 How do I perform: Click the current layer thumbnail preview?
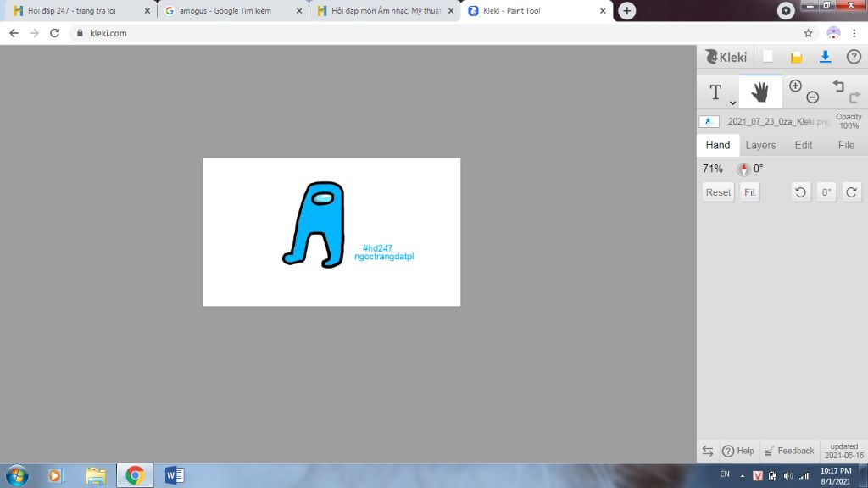[x=709, y=121]
